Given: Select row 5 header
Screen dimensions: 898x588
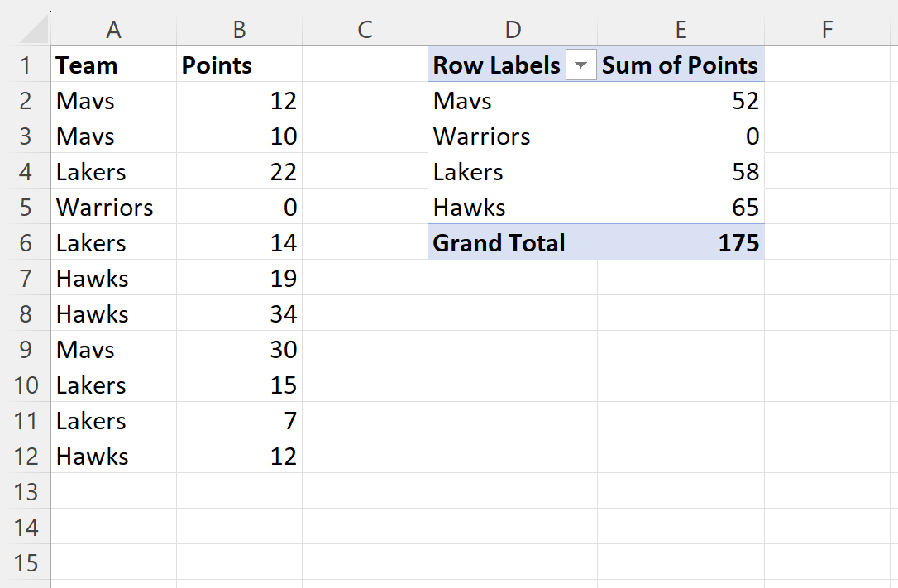Looking at the screenshot, I should pyautogui.click(x=26, y=208).
